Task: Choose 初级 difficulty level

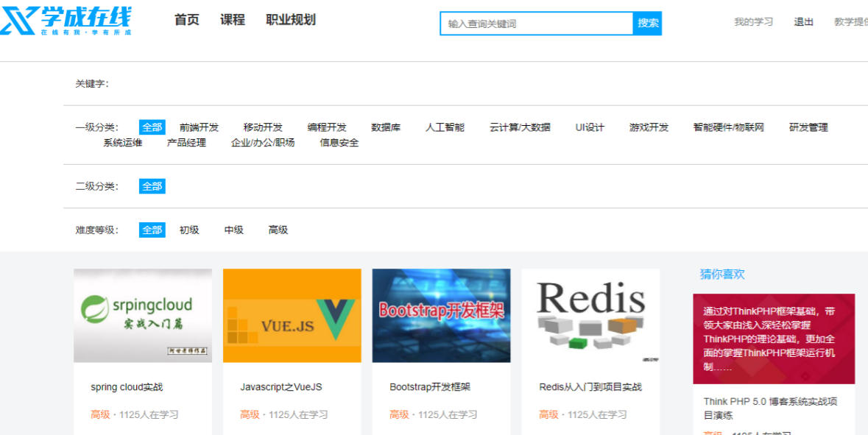Action: [189, 230]
